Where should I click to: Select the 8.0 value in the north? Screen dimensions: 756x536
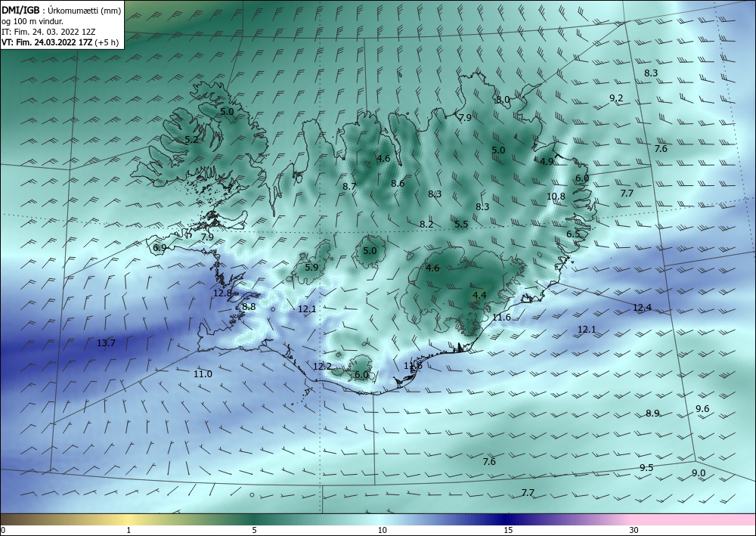[x=503, y=99]
